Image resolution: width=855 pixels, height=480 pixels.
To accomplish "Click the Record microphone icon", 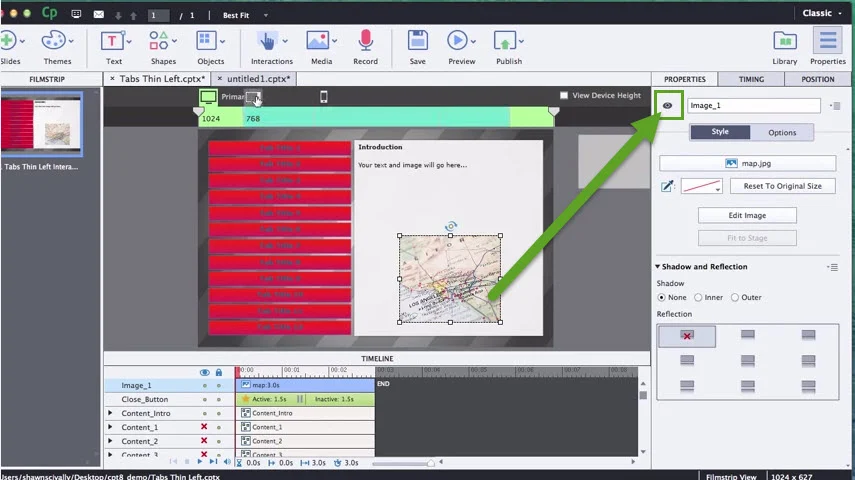I will (x=365, y=41).
